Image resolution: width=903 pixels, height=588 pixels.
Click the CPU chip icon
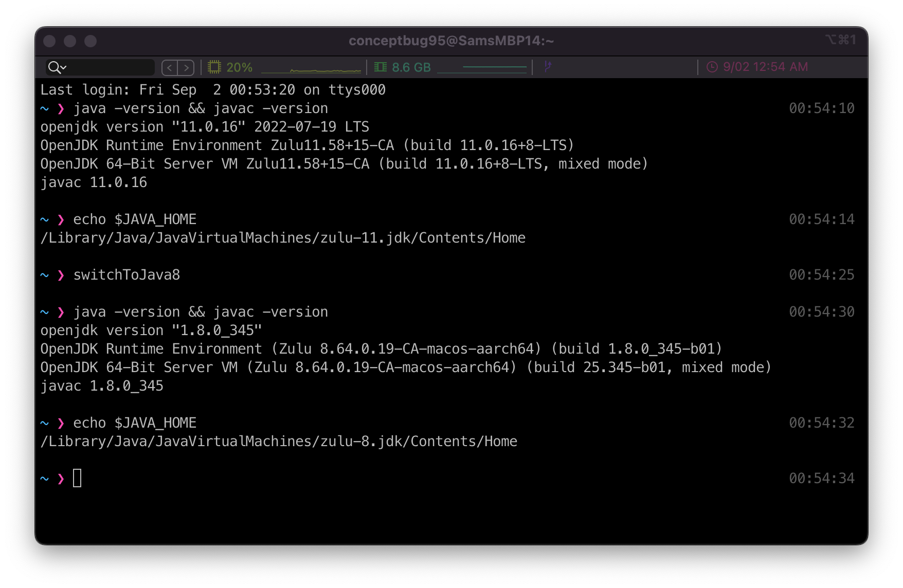point(214,67)
